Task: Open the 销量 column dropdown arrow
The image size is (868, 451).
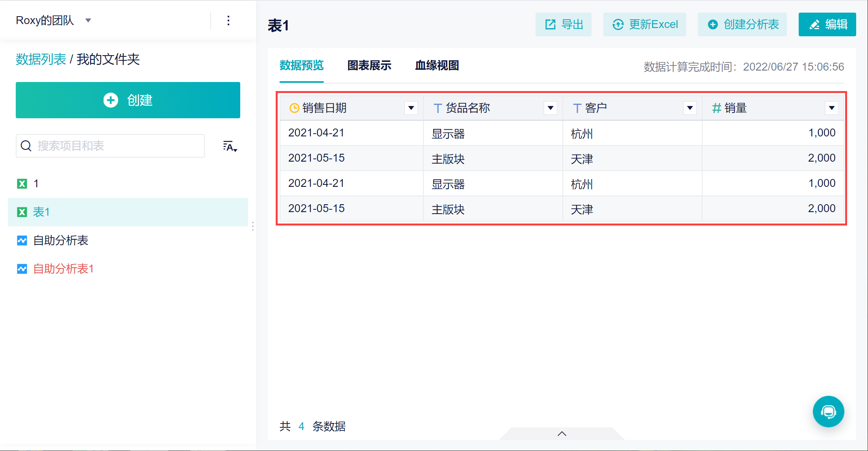Action: [832, 108]
